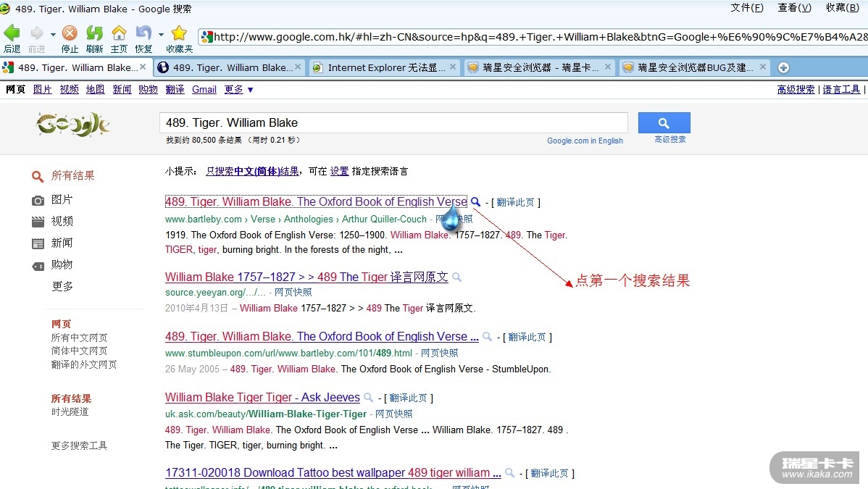Go to the Home page icon
This screenshot has height=489, width=868.
[x=119, y=33]
